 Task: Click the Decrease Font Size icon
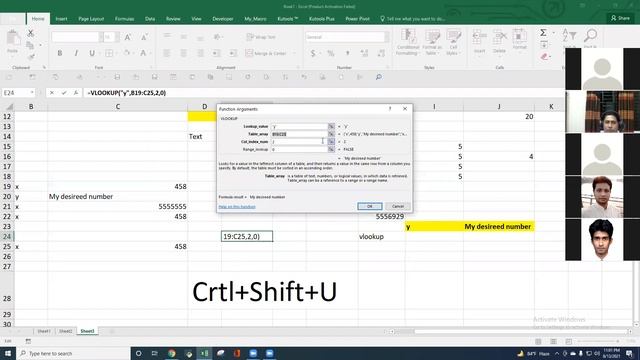144,37
